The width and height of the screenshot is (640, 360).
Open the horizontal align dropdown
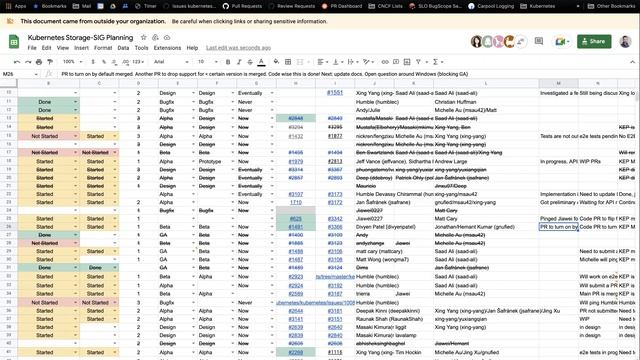[x=322, y=62]
